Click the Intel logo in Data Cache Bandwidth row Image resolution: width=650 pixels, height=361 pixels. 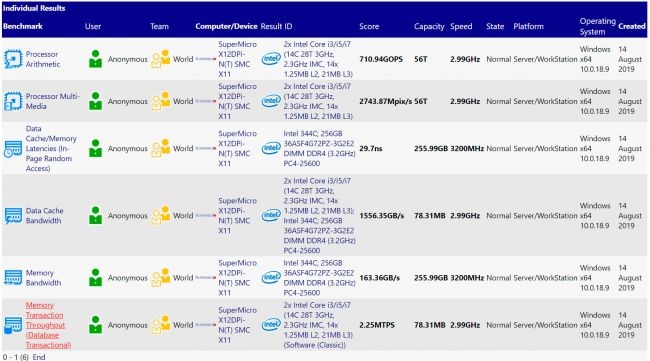(x=271, y=216)
